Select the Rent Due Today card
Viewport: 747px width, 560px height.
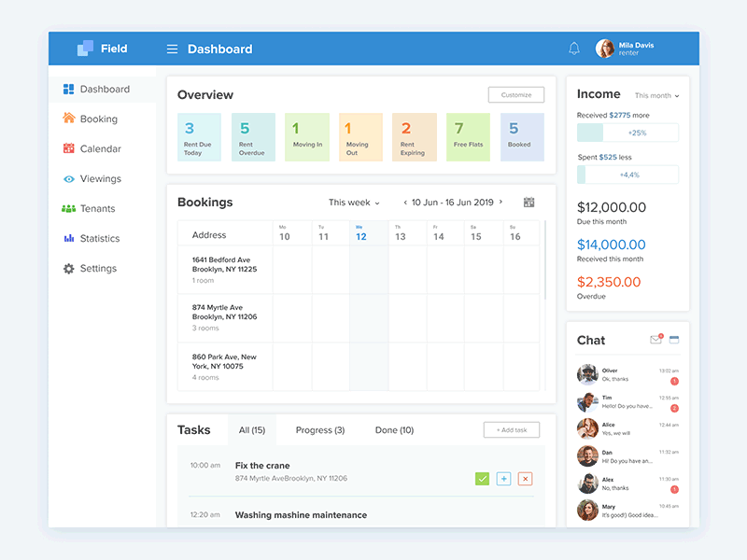[x=199, y=137]
